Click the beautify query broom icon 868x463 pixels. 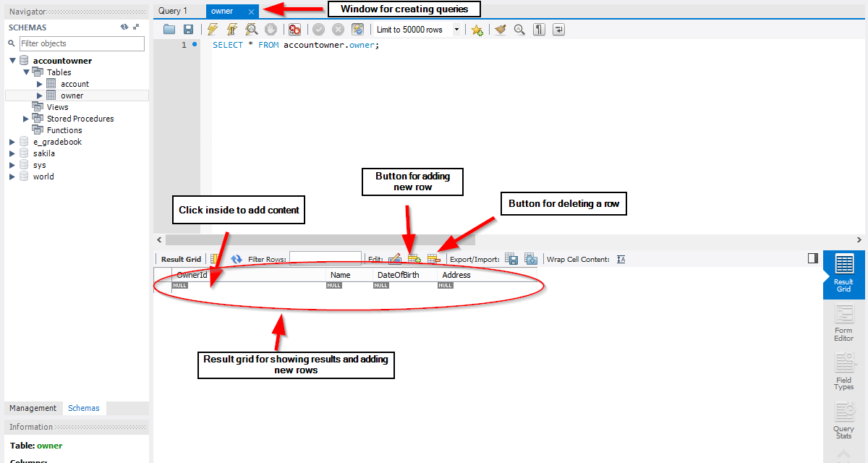[500, 30]
